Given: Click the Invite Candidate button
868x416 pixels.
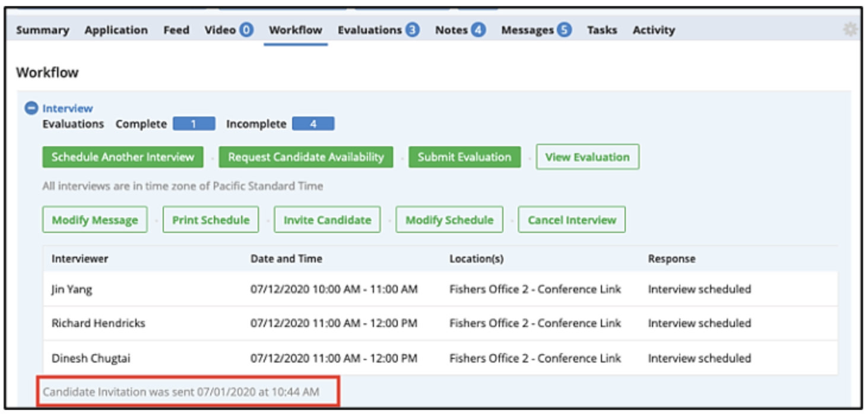Looking at the screenshot, I should coord(327,220).
